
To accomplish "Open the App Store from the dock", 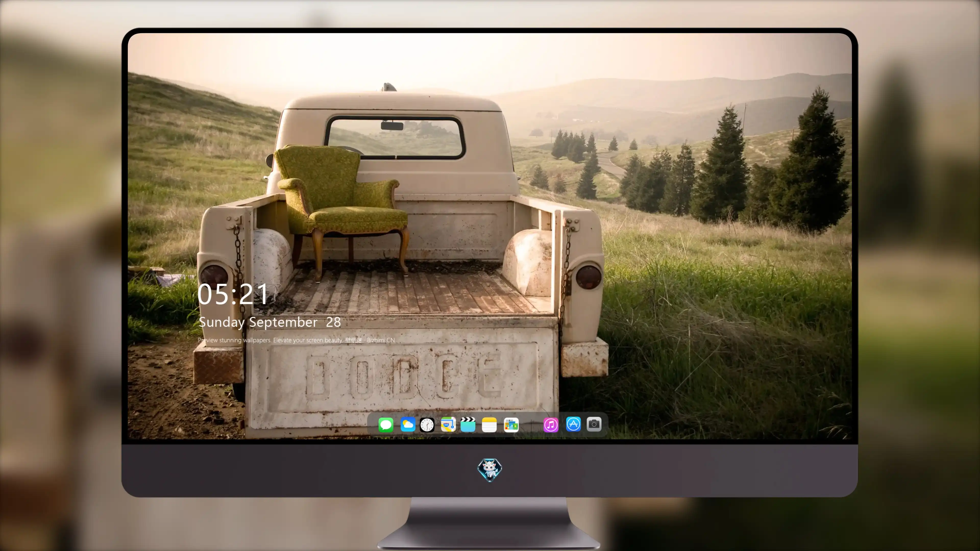I will click(x=573, y=424).
